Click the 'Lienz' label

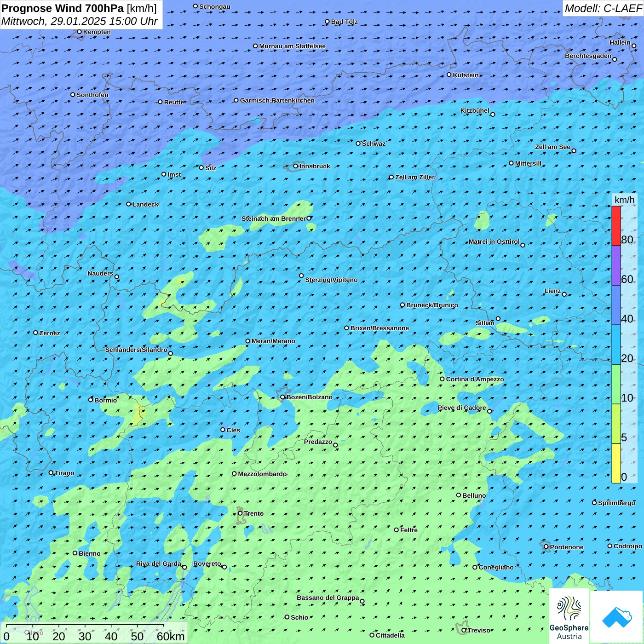coord(552,291)
